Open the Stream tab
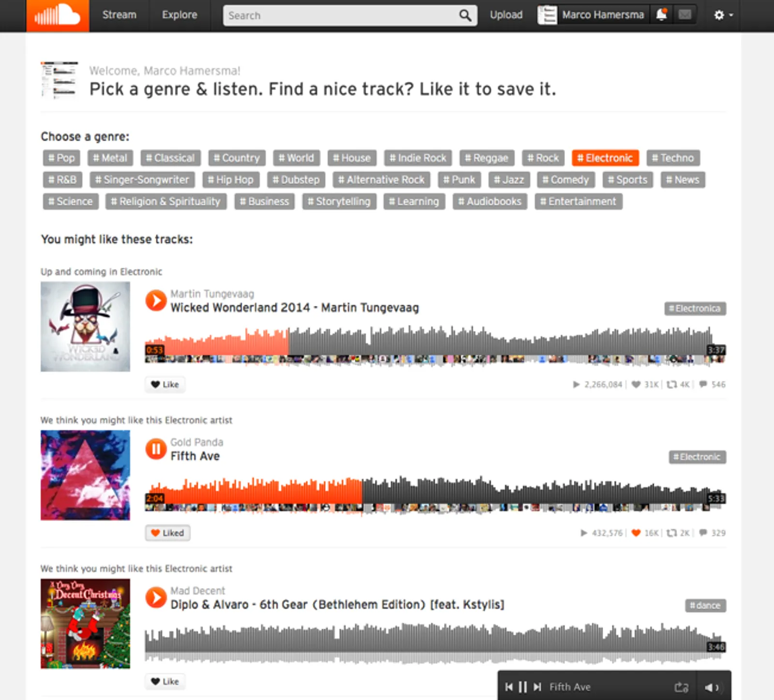Image resolution: width=774 pixels, height=700 pixels. pos(119,15)
